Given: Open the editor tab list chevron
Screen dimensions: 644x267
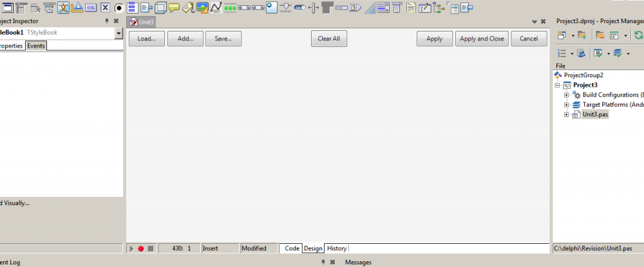Looking at the screenshot, I should coord(535,21).
